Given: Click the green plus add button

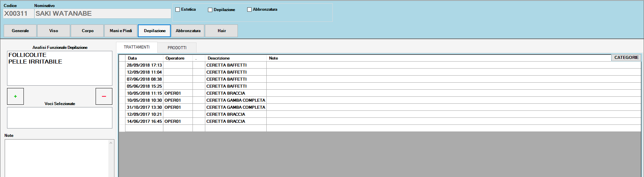Looking at the screenshot, I should point(15,96).
